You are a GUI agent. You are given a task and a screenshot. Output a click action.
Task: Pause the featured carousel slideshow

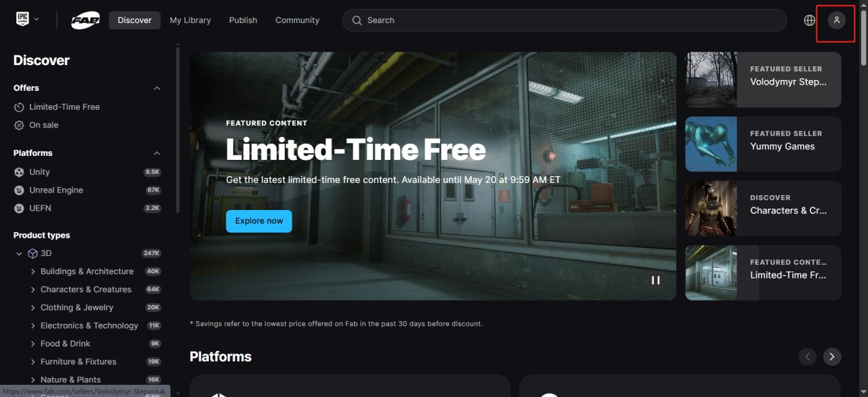click(656, 280)
